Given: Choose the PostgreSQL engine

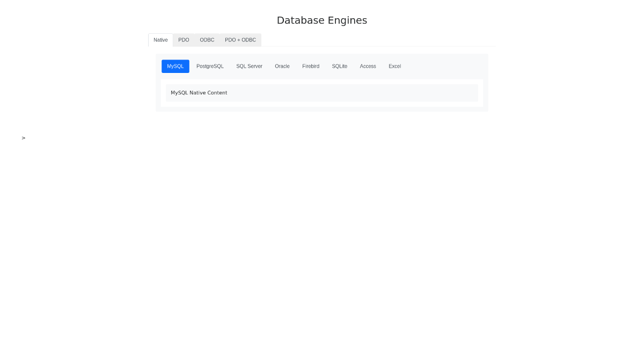Looking at the screenshot, I should [x=210, y=66].
